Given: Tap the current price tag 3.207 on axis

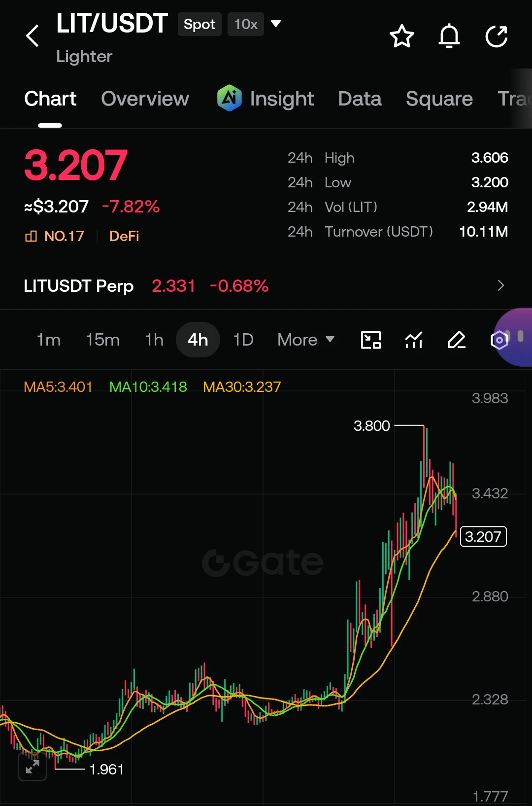Looking at the screenshot, I should pyautogui.click(x=483, y=536).
